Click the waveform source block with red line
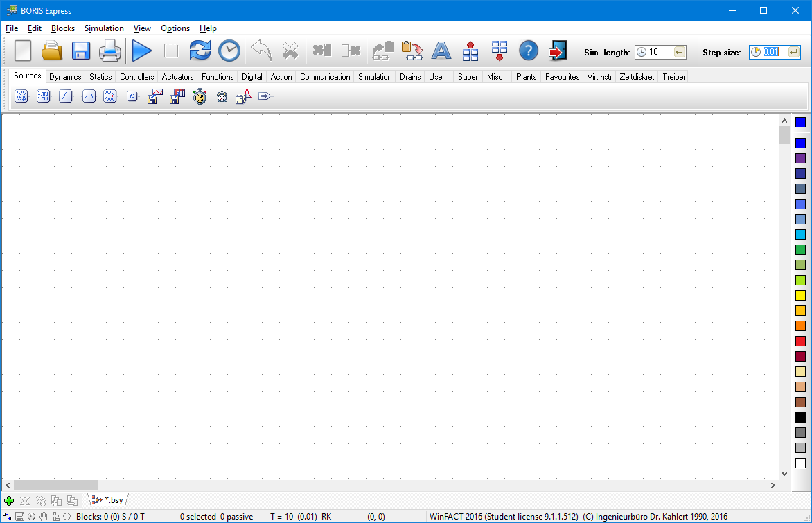The height and width of the screenshot is (523, 812). pyautogui.click(x=110, y=96)
